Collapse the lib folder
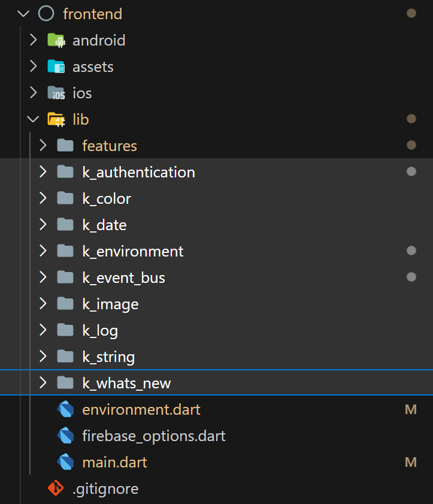Image resolution: width=433 pixels, height=504 pixels. coord(34,119)
